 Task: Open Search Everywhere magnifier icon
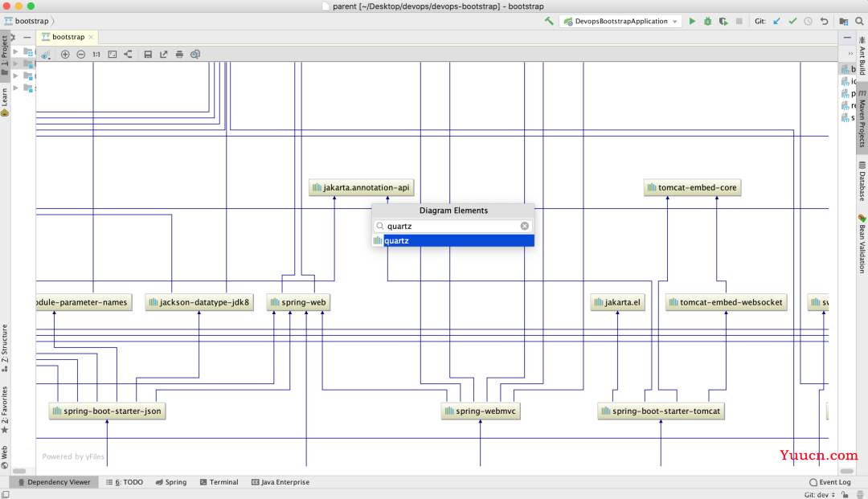click(859, 21)
